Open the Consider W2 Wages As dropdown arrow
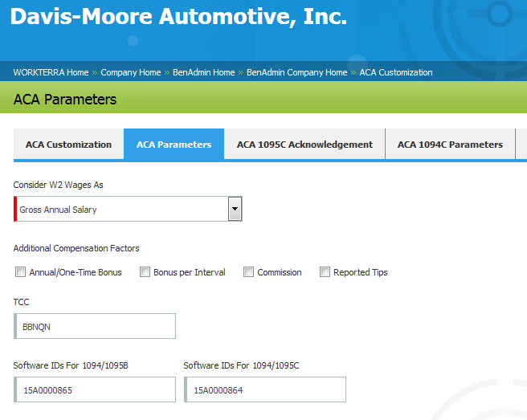The height and width of the screenshot is (420, 527). tap(235, 209)
